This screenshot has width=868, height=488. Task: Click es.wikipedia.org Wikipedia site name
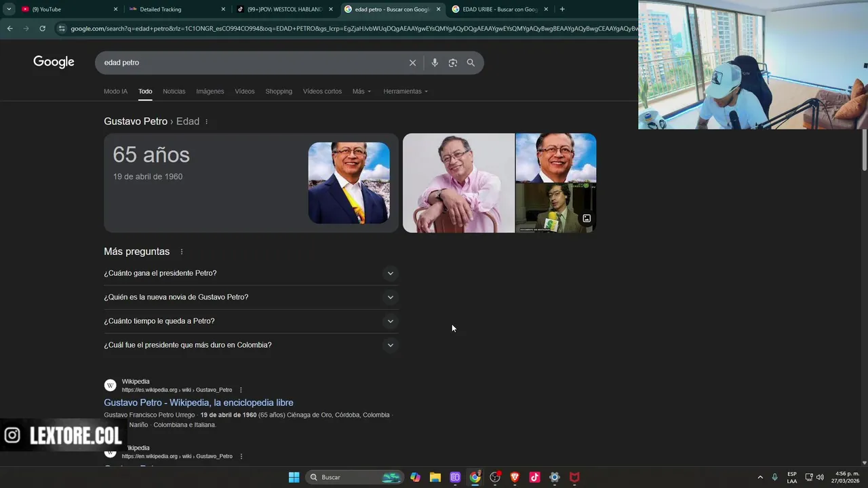click(136, 382)
